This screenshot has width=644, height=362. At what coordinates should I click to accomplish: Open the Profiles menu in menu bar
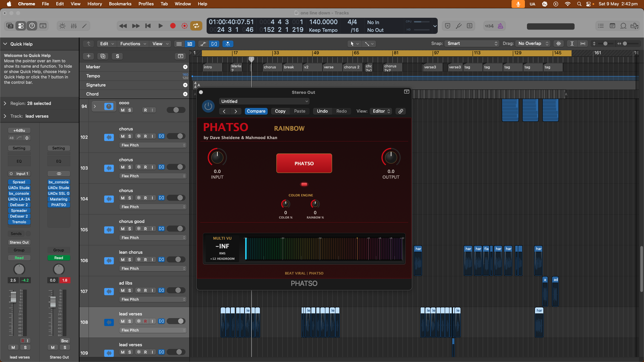pos(146,4)
